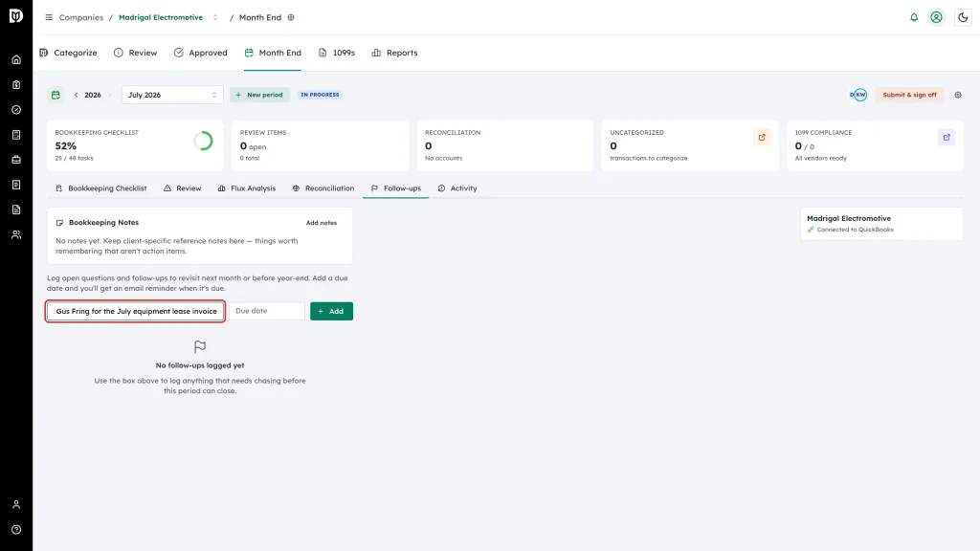The image size is (980, 551).
Task: Click the follow-up text input field
Action: (136, 311)
